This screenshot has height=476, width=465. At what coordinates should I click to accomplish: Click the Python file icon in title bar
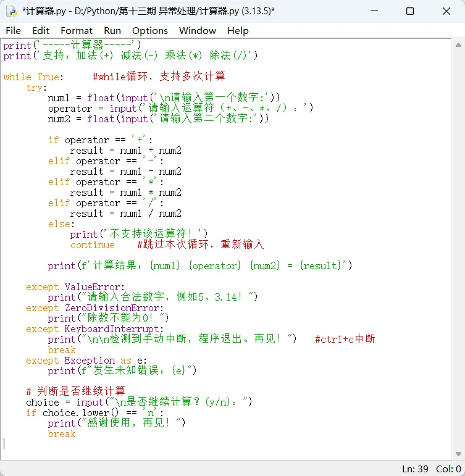[x=12, y=11]
